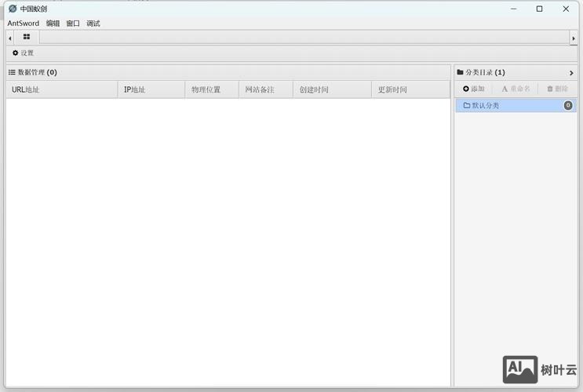Click the empty data list area

[228, 235]
